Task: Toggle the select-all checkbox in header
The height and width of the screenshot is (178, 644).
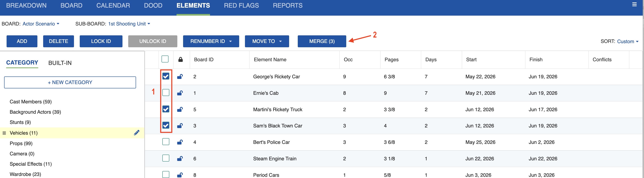Action: point(165,59)
